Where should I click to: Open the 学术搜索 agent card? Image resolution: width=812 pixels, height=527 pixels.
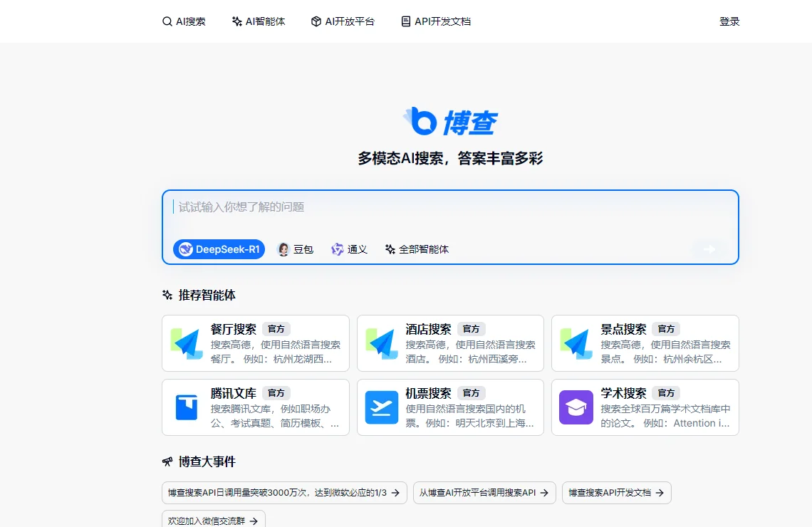[x=645, y=407]
